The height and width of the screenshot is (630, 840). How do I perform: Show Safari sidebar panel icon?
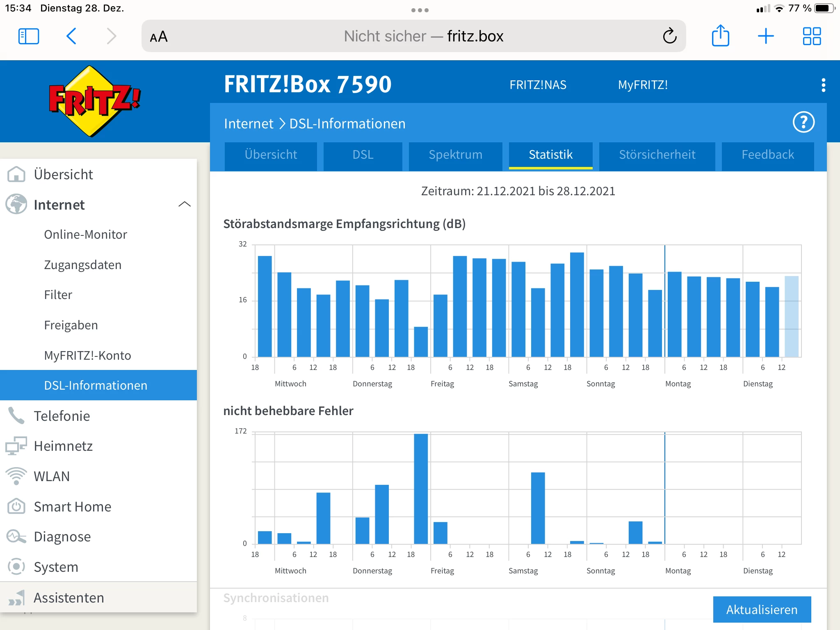29,36
